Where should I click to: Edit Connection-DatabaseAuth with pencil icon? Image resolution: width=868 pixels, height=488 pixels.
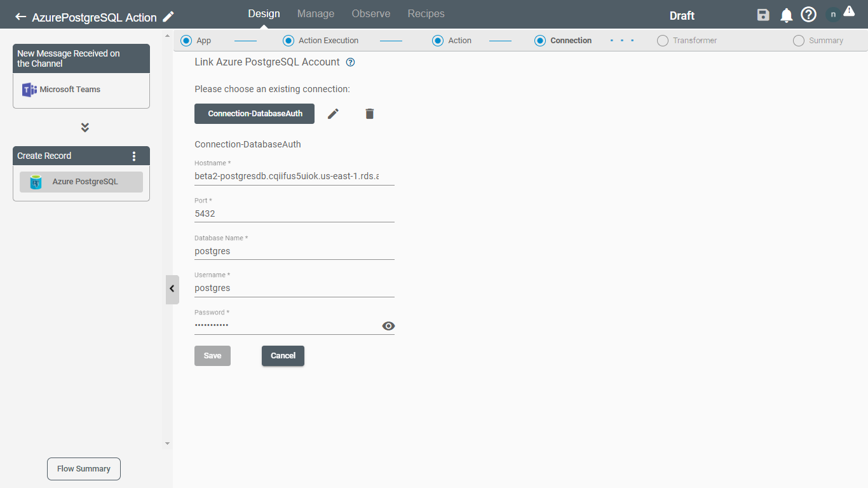(333, 114)
